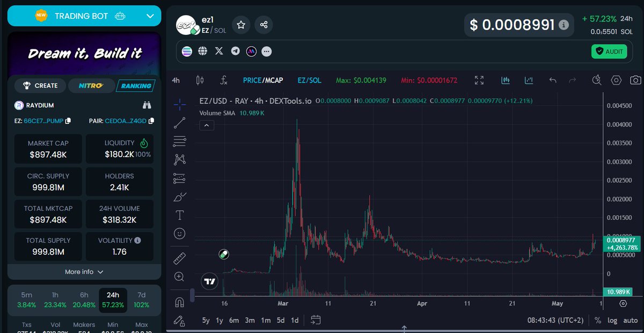Copy the EZ token address

point(68,121)
